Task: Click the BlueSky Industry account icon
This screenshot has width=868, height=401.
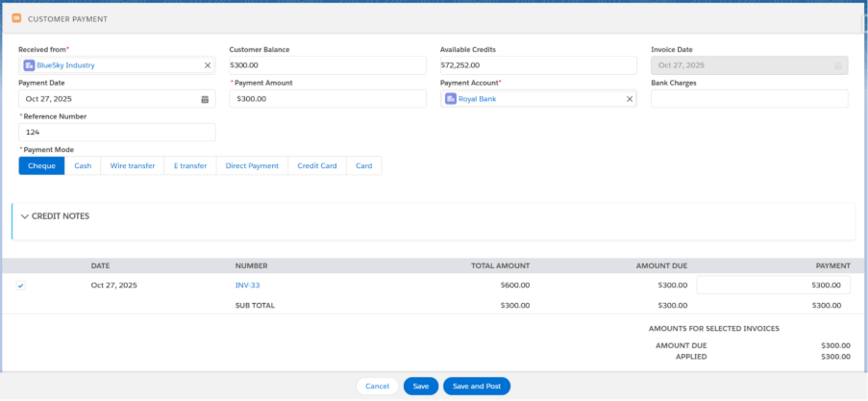Action: [x=29, y=65]
